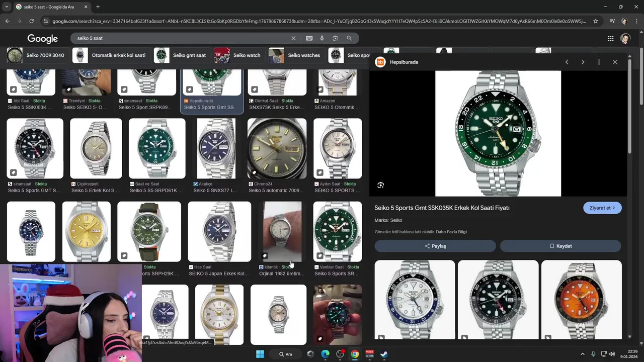
Task: Open the taskbar 'Ara' search box
Action: (x=286, y=354)
